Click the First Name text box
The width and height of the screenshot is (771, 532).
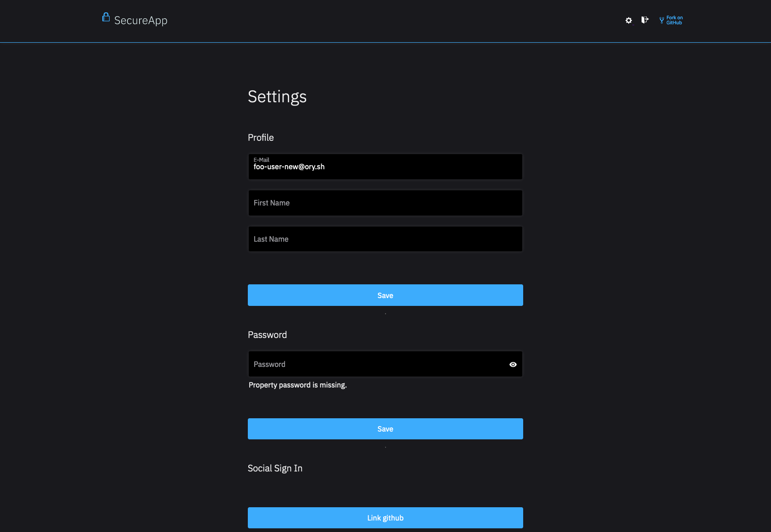tap(385, 202)
